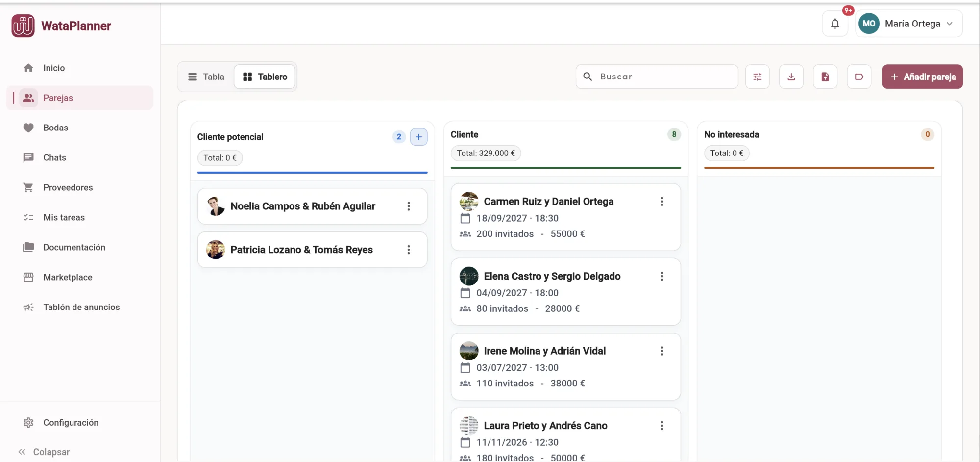Click the Añadir pareja button
This screenshot has width=980, height=462.
click(x=922, y=77)
